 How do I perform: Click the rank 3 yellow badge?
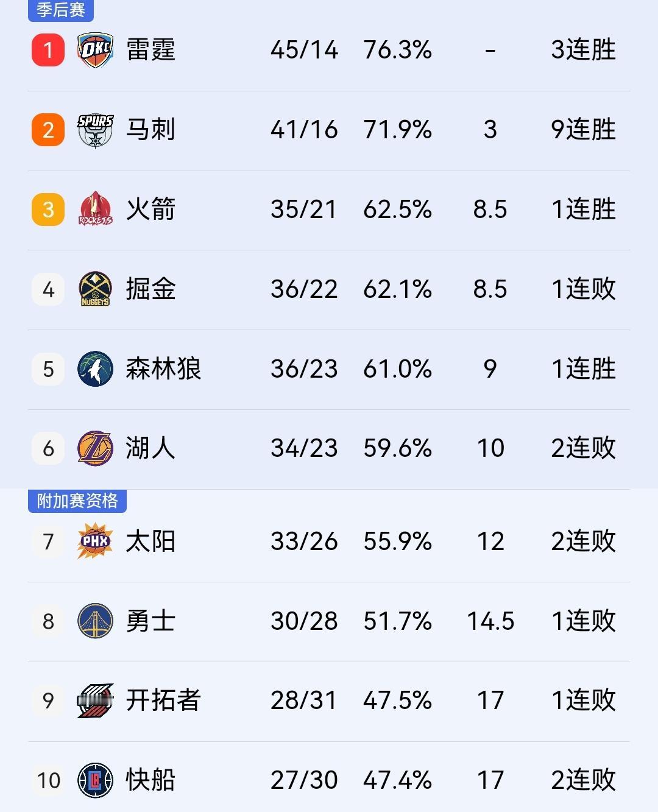47,209
